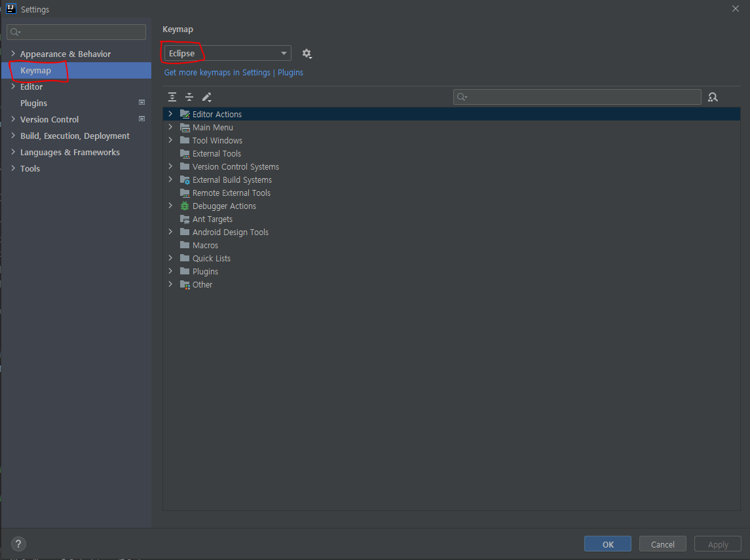The width and height of the screenshot is (750, 560).
Task: Focus the settings sidebar search field
Action: pyautogui.click(x=76, y=32)
